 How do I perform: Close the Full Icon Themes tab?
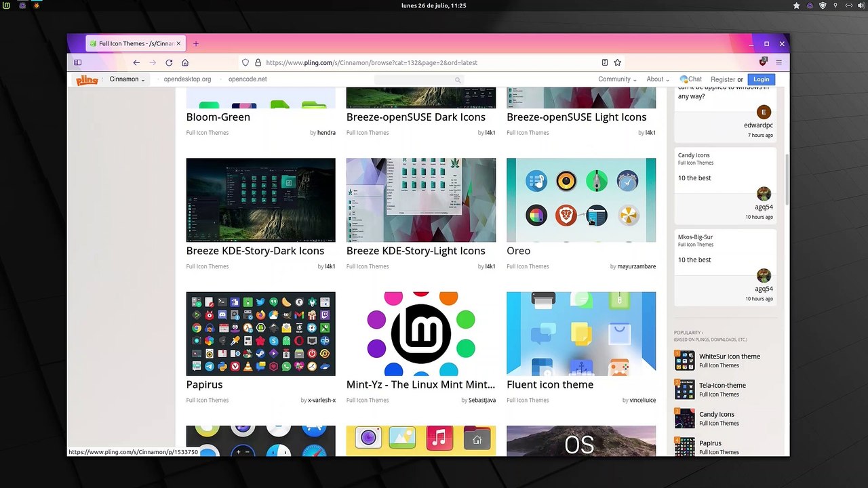click(x=179, y=43)
